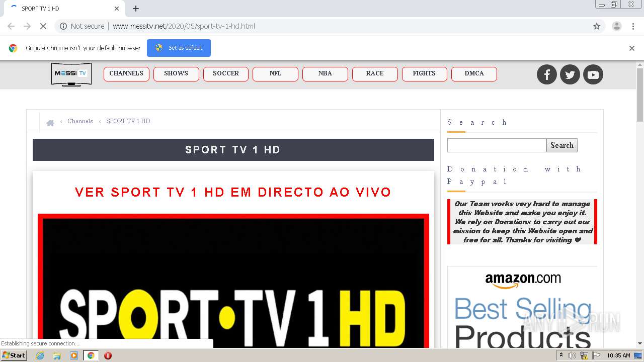
Task: Stop loading the page
Action: 43,26
